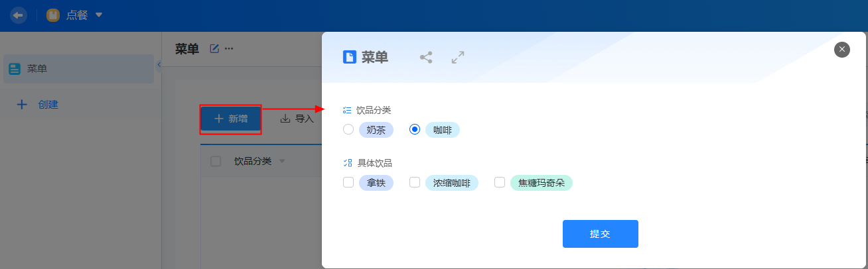Image resolution: width=868 pixels, height=269 pixels.
Task: Click the edit icon beside 菜单 title
Action: [214, 48]
